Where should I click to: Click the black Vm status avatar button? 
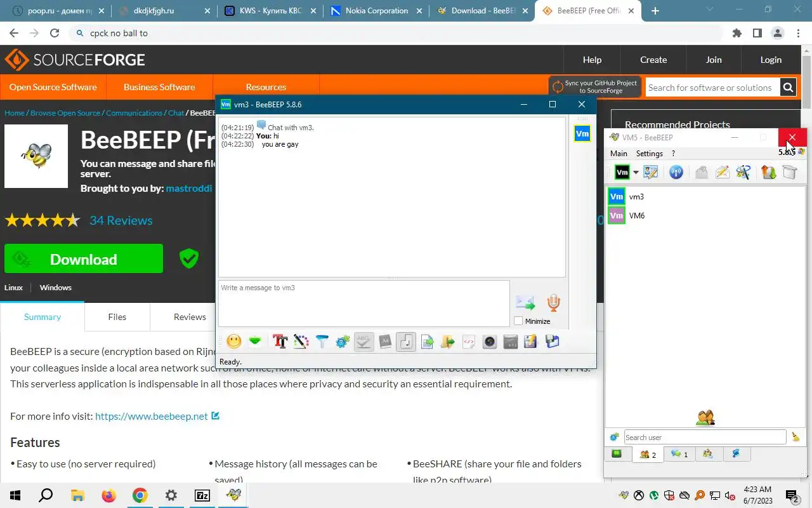click(x=622, y=172)
